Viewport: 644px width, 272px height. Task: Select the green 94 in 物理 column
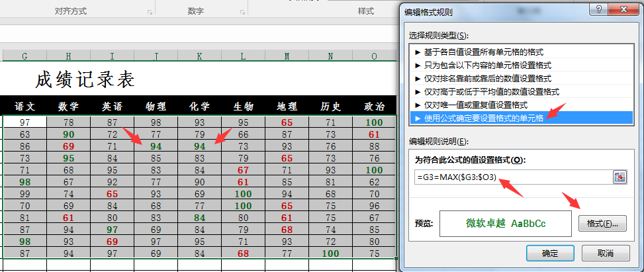point(156,146)
